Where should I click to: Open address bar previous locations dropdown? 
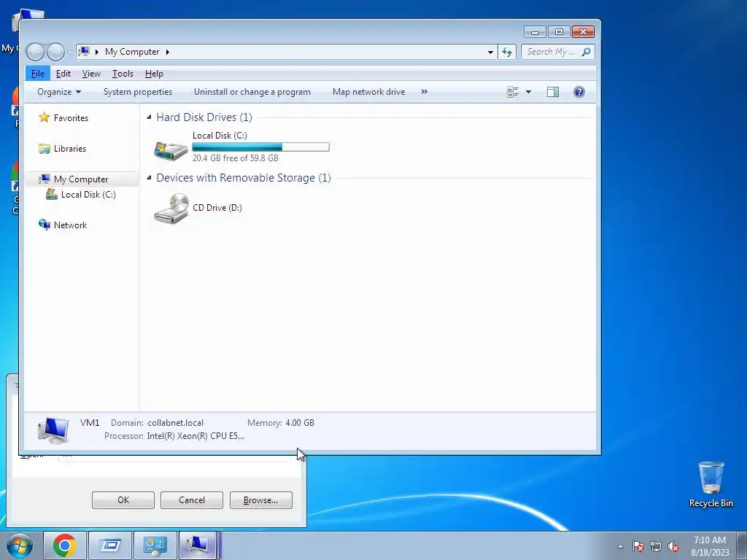[x=490, y=52]
